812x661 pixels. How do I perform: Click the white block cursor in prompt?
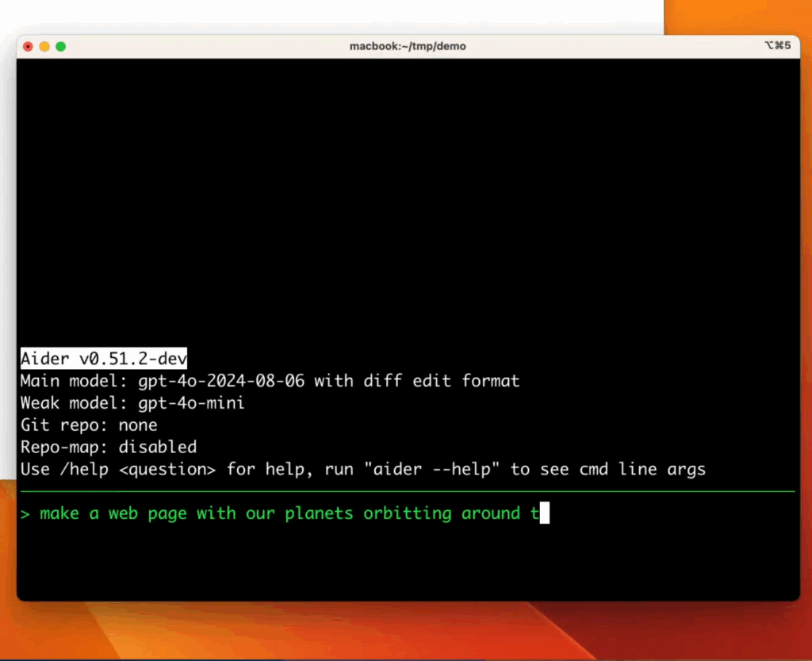[x=545, y=513]
